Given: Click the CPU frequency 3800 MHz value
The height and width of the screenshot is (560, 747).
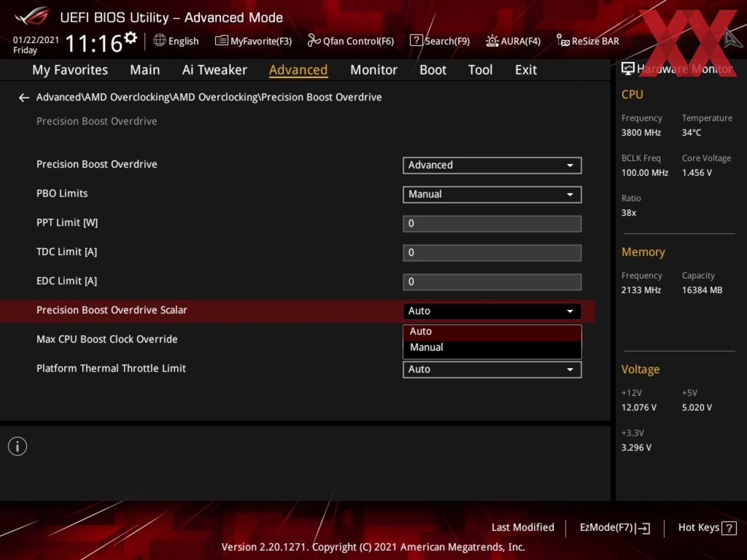Looking at the screenshot, I should [641, 132].
